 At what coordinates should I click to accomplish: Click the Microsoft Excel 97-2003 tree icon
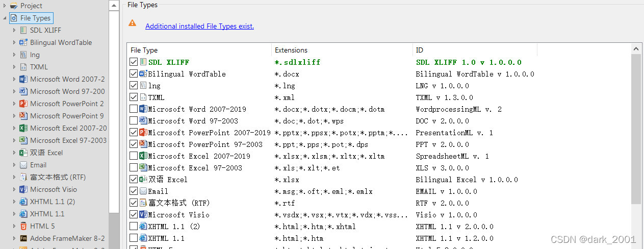[x=23, y=140]
